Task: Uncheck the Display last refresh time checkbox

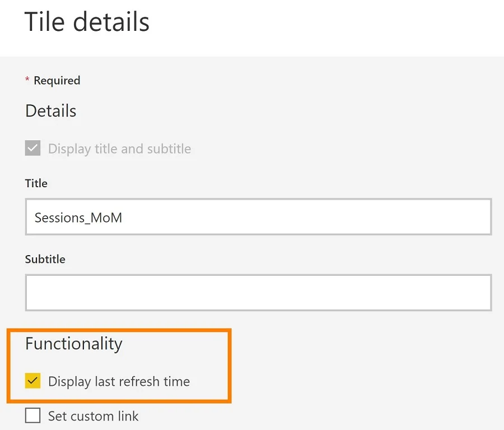Action: 33,381
